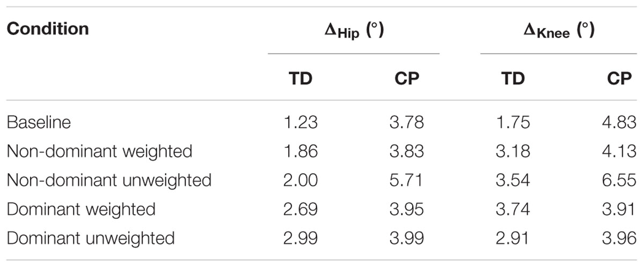This screenshot has width=644, height=267.
Task: Click the knee TD value 3.18
Action: [x=513, y=151]
